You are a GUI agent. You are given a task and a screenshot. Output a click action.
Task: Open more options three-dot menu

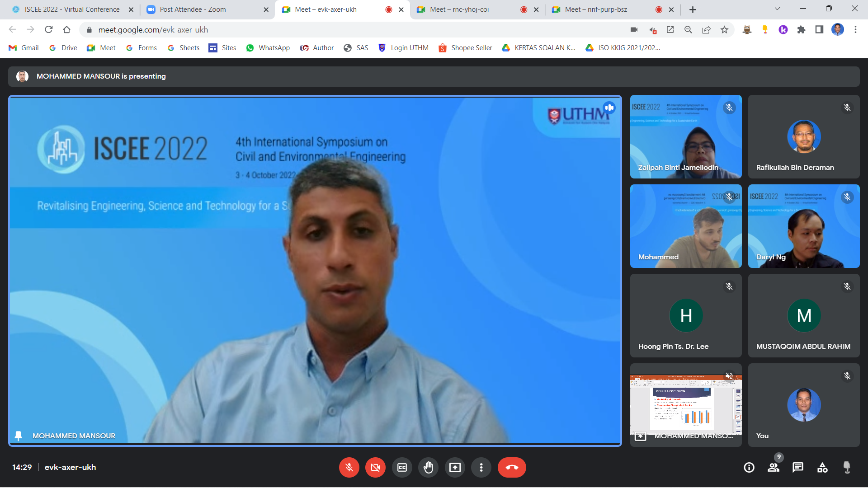(x=481, y=467)
